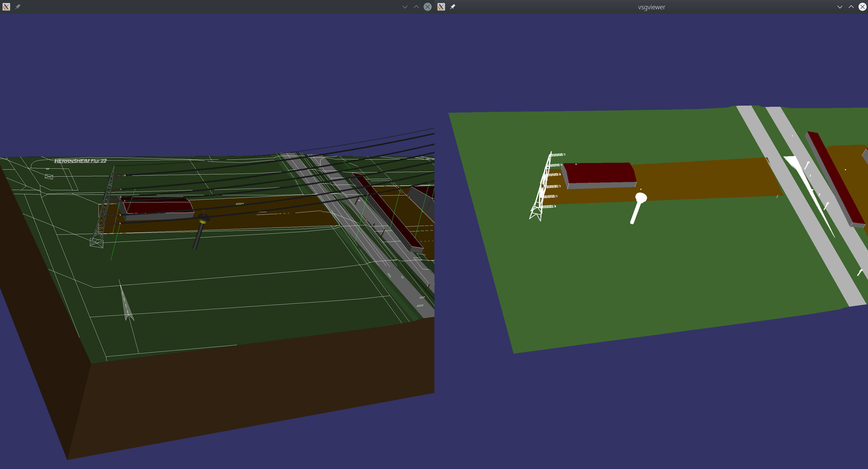
Task: Click the chevron-up icon on the left title bar
Action: 416,7
